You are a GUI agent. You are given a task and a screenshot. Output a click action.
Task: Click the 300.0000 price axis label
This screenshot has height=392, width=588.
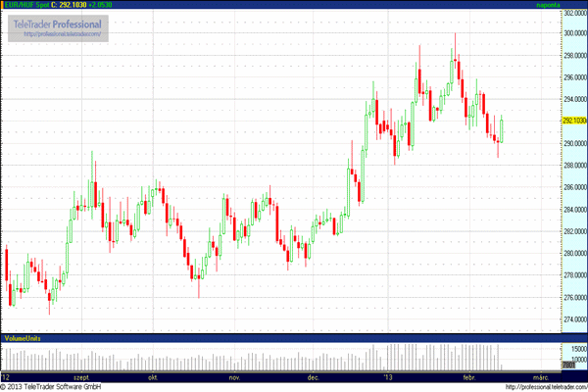(571, 31)
